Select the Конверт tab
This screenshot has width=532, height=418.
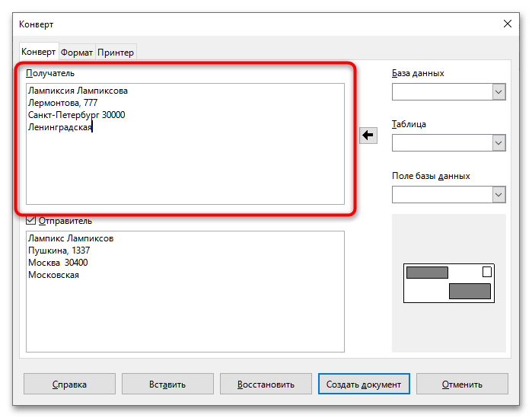[38, 52]
